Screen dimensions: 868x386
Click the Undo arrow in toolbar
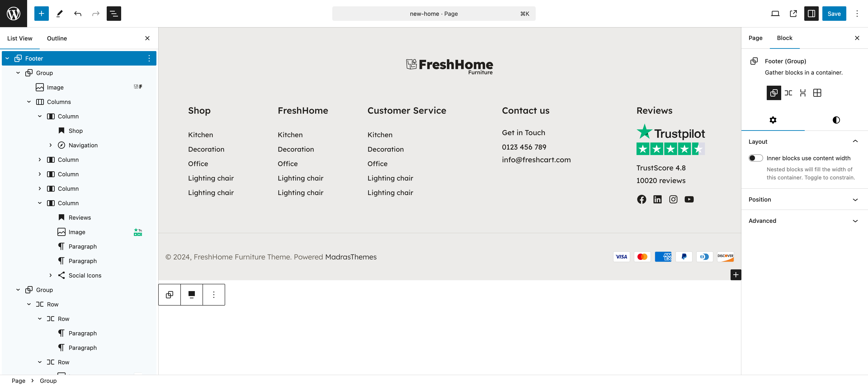(x=78, y=14)
